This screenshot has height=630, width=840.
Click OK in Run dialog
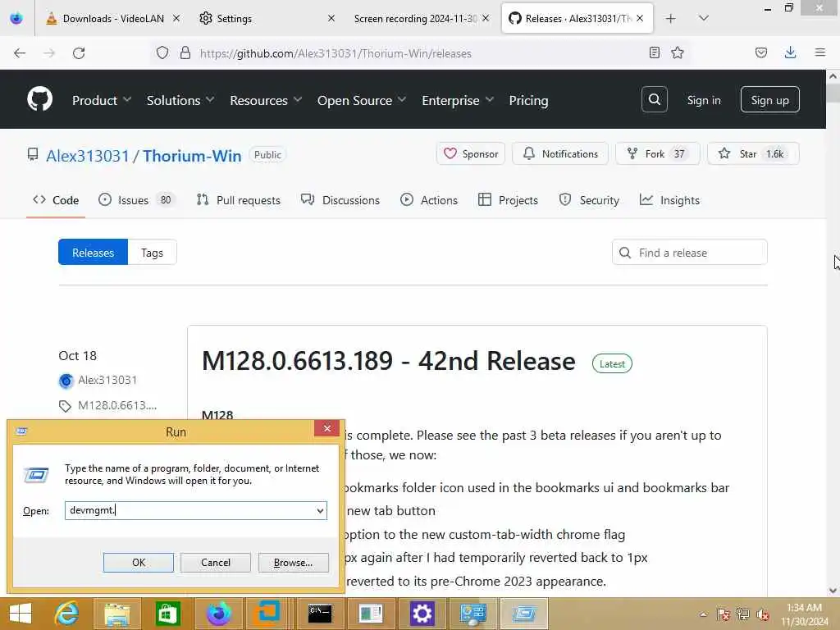point(138,563)
